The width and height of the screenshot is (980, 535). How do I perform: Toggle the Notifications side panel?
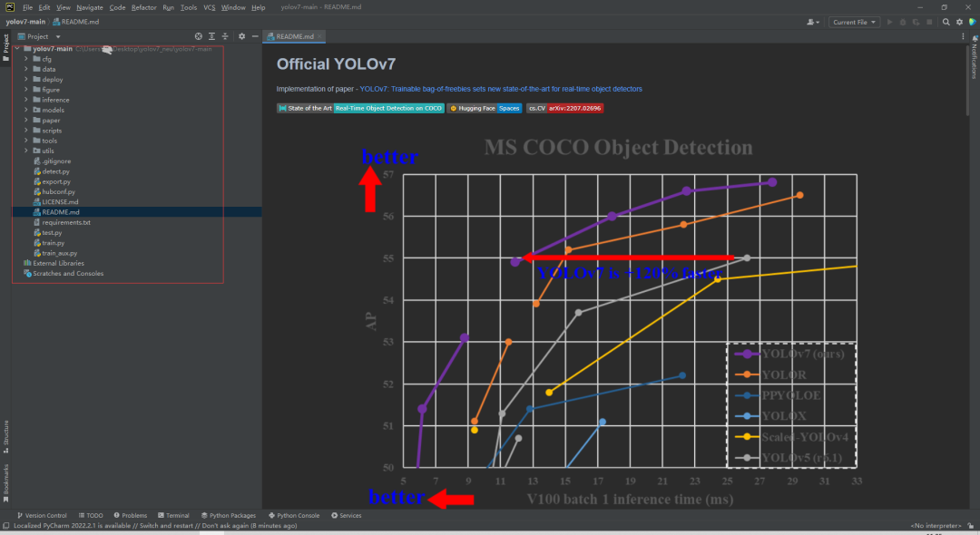[x=974, y=57]
